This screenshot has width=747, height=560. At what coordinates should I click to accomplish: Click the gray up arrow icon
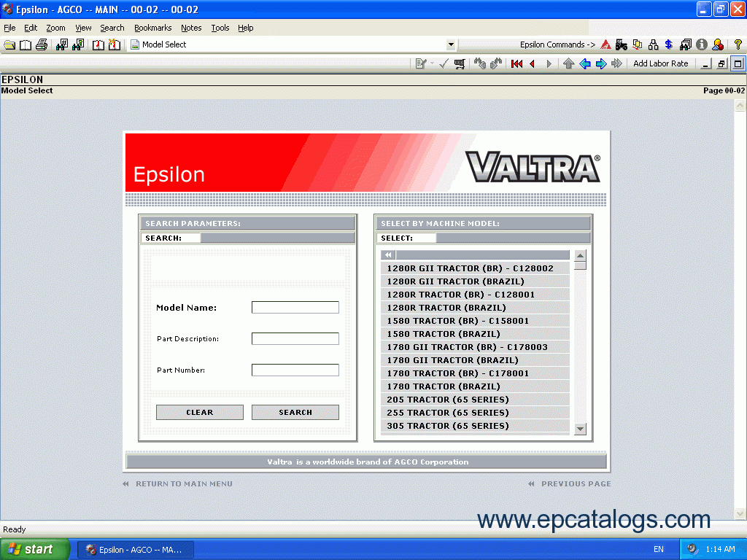(568, 63)
